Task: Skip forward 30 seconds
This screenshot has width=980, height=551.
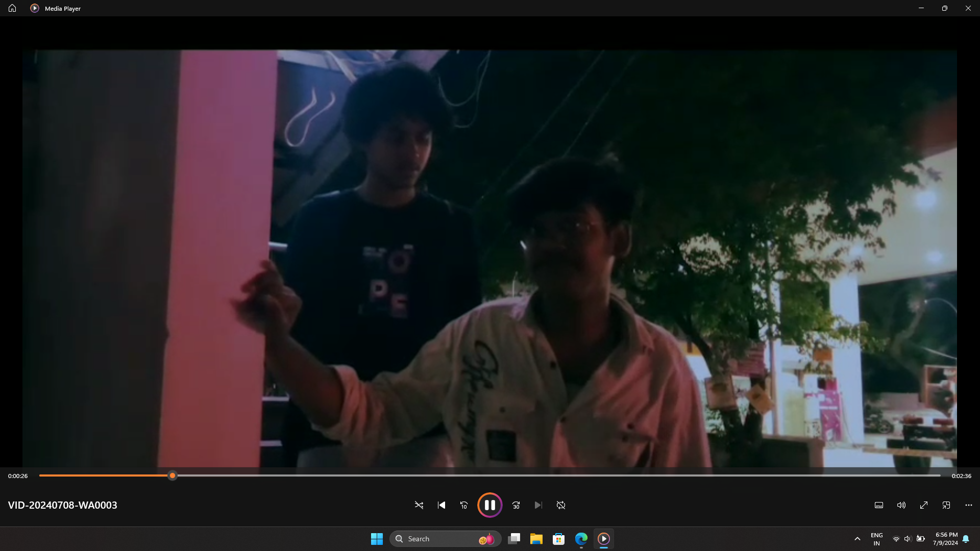Action: (516, 505)
